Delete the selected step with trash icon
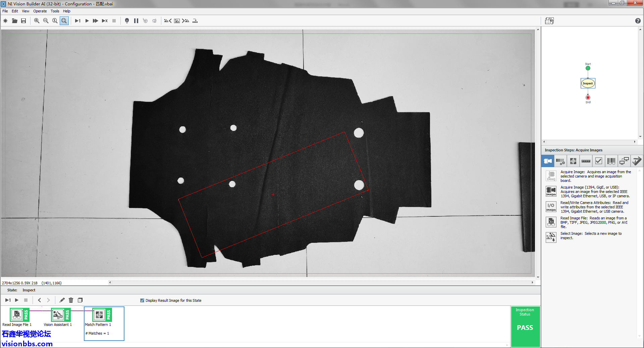The height and width of the screenshot is (348, 644). (x=71, y=300)
